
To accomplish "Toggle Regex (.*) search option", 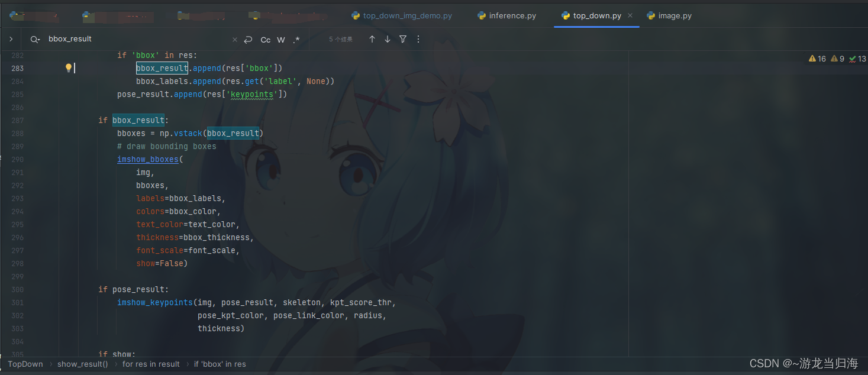I will (296, 40).
